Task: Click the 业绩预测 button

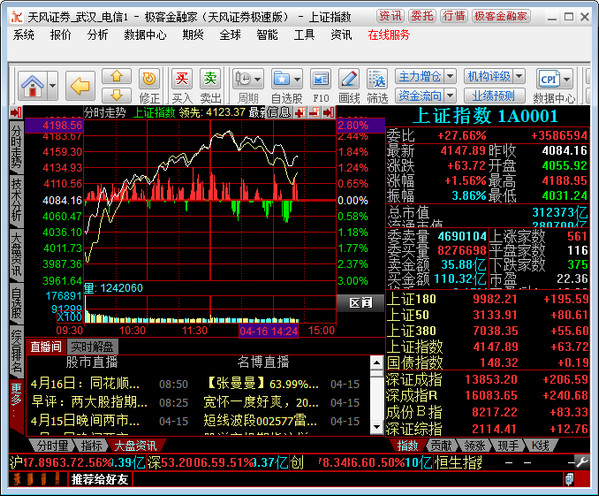Action: 494,96
